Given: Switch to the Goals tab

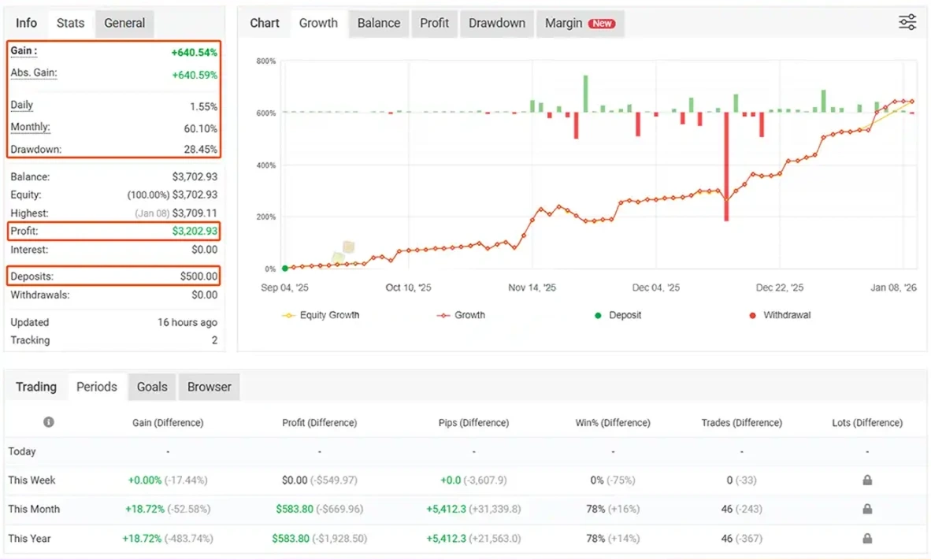Looking at the screenshot, I should point(152,387).
